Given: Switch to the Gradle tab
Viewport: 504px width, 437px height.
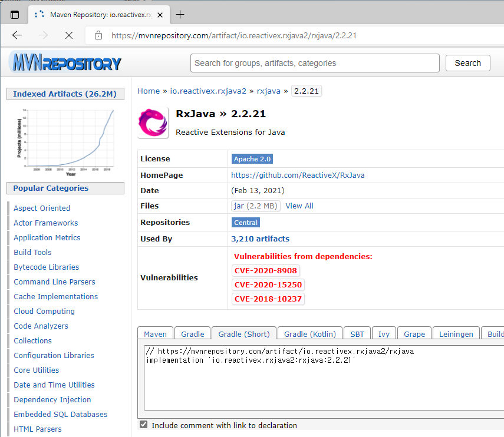Looking at the screenshot, I should pos(193,334).
